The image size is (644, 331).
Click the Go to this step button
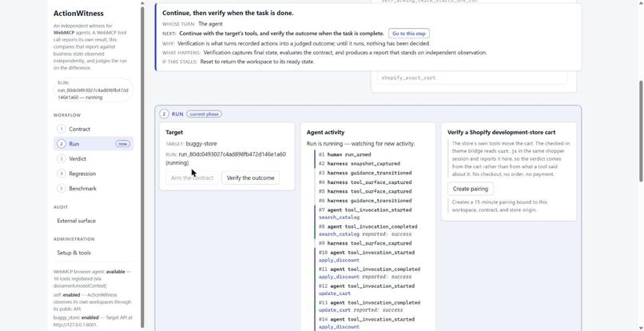pyautogui.click(x=409, y=34)
